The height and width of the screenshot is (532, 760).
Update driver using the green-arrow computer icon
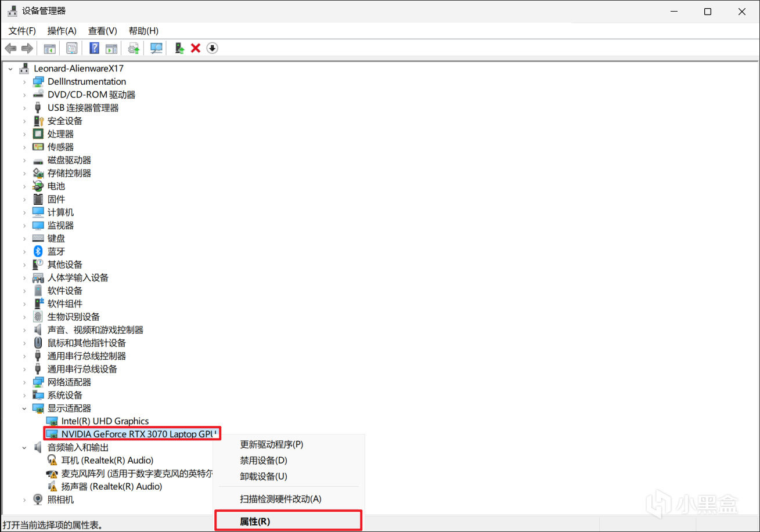[180, 48]
